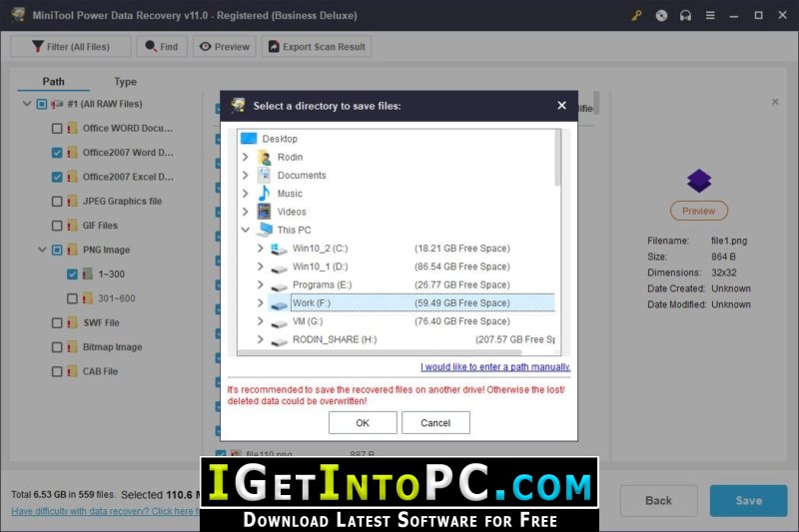
Task: Close the select directory dialog
Action: tap(561, 106)
